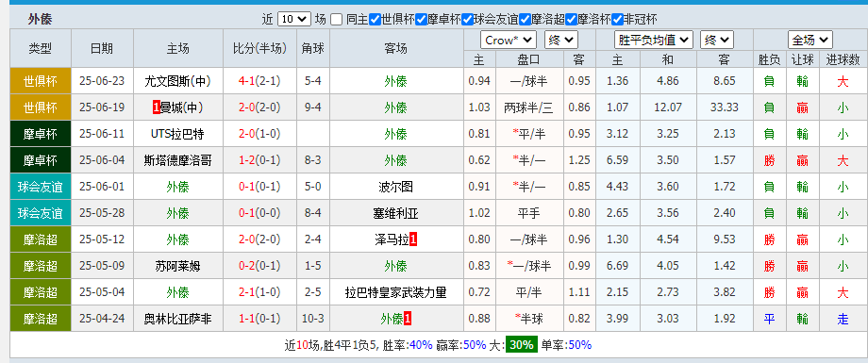Open team link 斯塔德摩洛哥
This screenshot has height=363, width=868.
[x=177, y=160]
